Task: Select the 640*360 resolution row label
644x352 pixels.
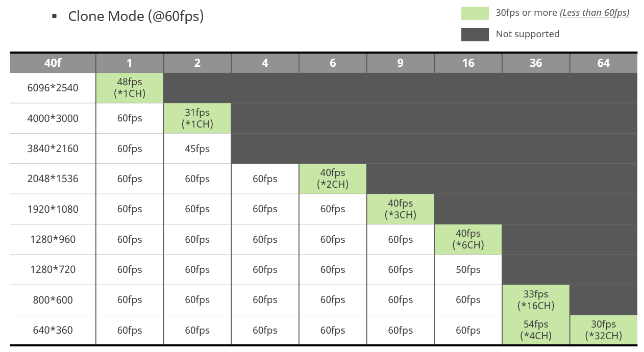Action: (53, 330)
